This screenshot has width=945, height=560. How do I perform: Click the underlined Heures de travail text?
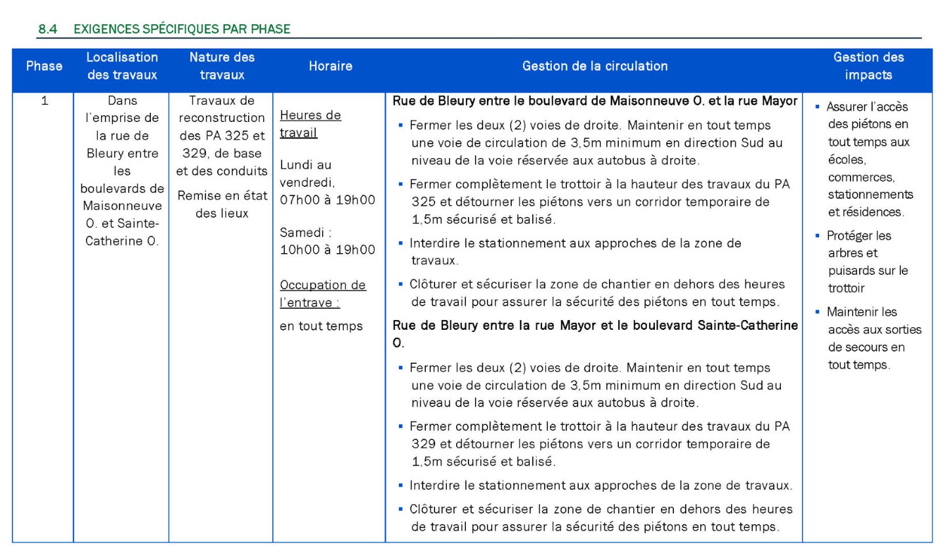[310, 124]
